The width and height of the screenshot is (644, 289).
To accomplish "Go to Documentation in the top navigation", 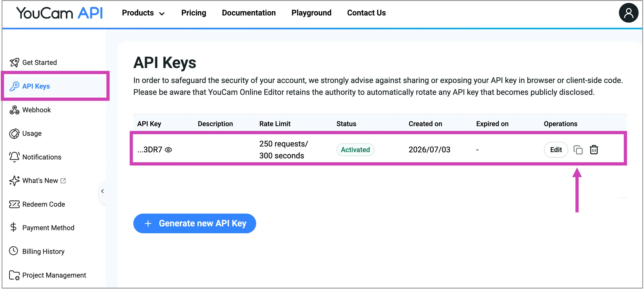I will 249,13.
